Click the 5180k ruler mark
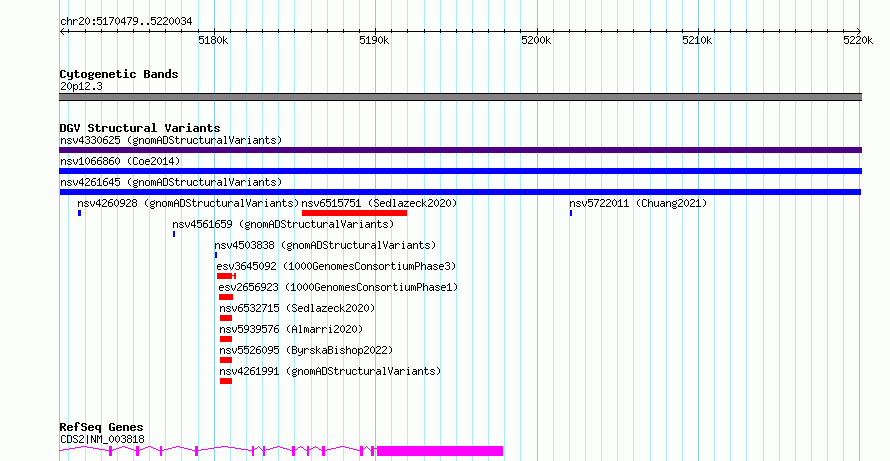The height and width of the screenshot is (461, 890). click(x=213, y=40)
